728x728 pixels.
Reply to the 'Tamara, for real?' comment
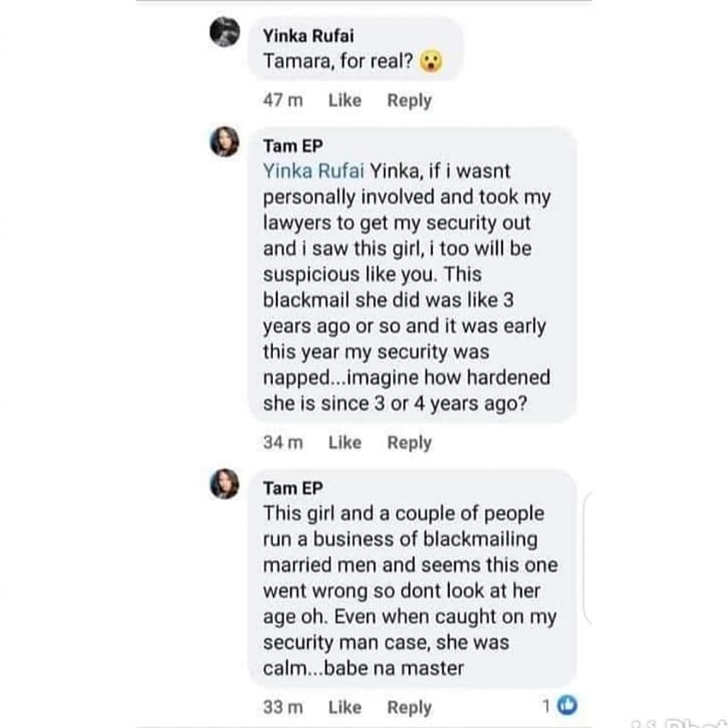(x=409, y=101)
